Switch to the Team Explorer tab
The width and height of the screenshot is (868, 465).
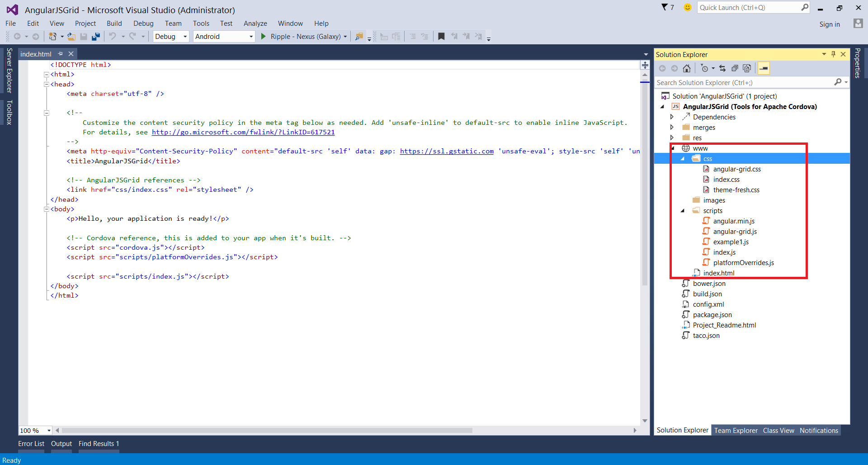pyautogui.click(x=736, y=431)
